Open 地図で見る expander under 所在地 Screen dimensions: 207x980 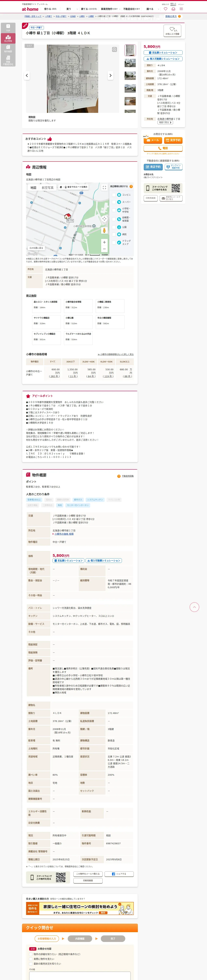tap(165, 122)
